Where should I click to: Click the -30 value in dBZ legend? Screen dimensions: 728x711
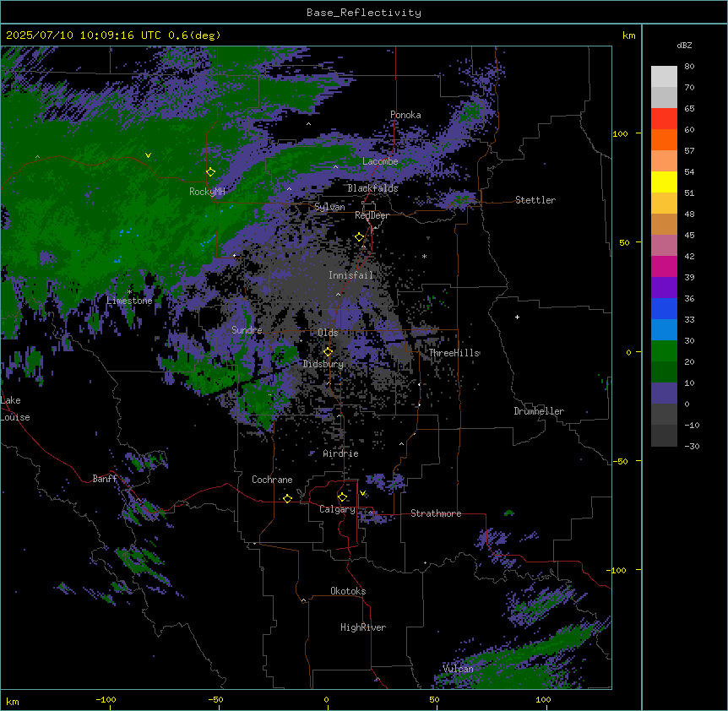click(x=692, y=447)
